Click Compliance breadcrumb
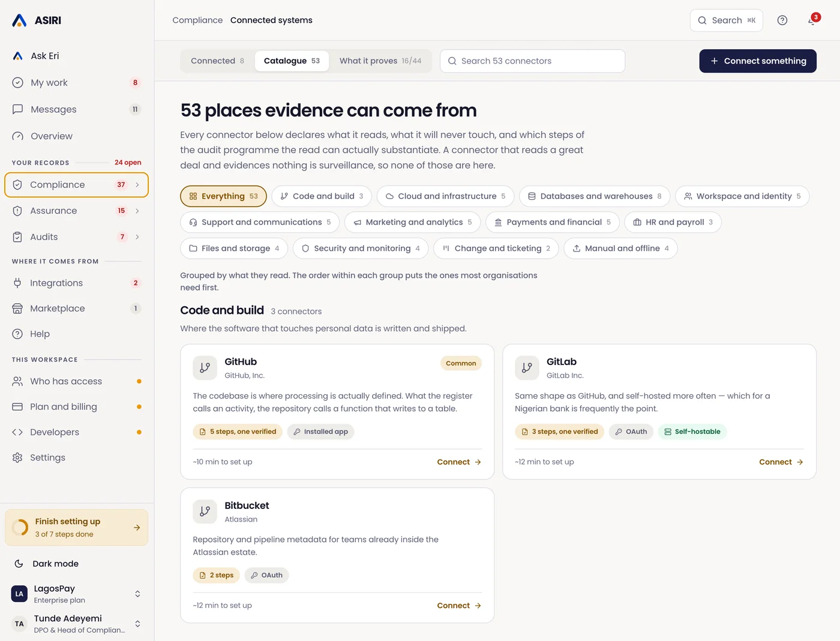This screenshot has width=840, height=641. pos(197,20)
